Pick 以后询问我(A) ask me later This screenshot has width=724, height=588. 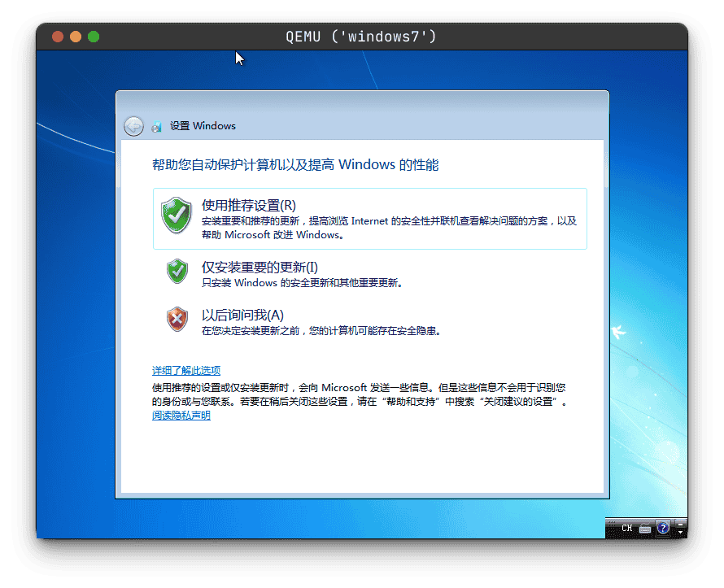point(370,322)
